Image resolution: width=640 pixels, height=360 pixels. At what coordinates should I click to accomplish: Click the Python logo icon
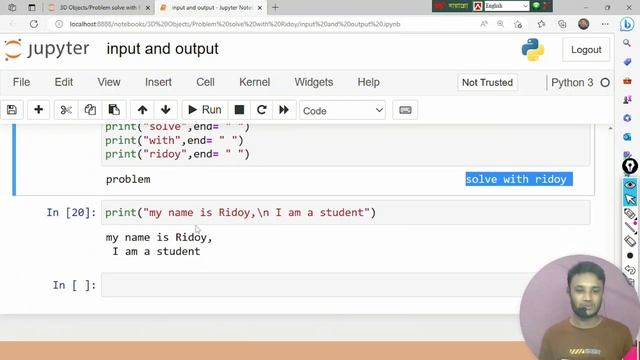click(x=533, y=50)
